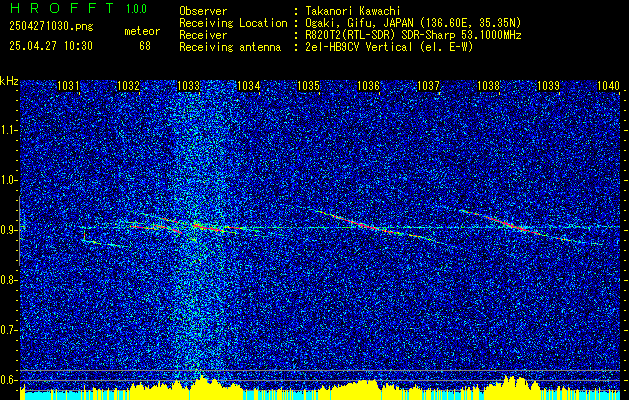Click the HROFFT 1.0.0 title text
Screen dimensions: 629x400
(x=78, y=8)
